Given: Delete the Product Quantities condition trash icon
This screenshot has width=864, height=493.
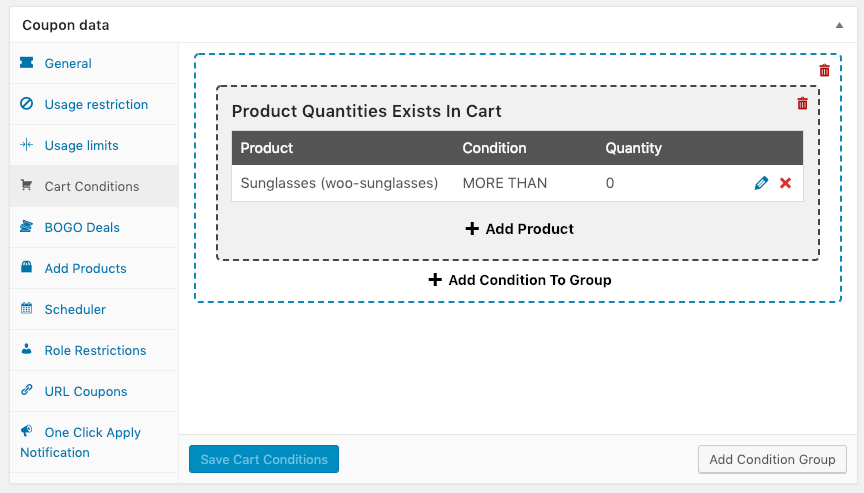Looking at the screenshot, I should point(802,104).
